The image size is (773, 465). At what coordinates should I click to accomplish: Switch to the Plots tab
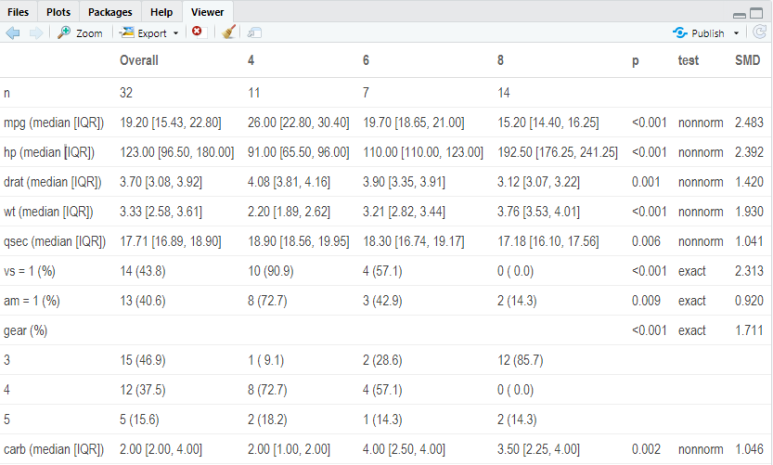click(58, 12)
